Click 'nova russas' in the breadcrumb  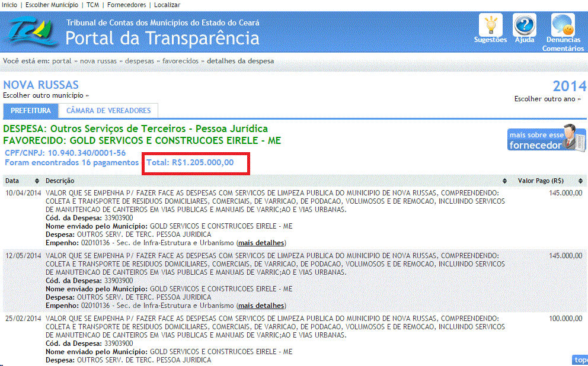point(98,61)
